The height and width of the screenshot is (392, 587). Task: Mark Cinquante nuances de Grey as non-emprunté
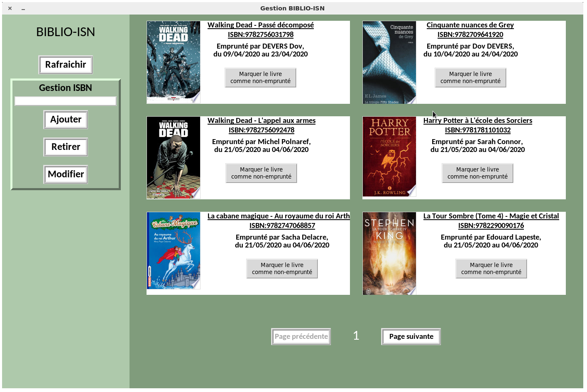pos(470,78)
